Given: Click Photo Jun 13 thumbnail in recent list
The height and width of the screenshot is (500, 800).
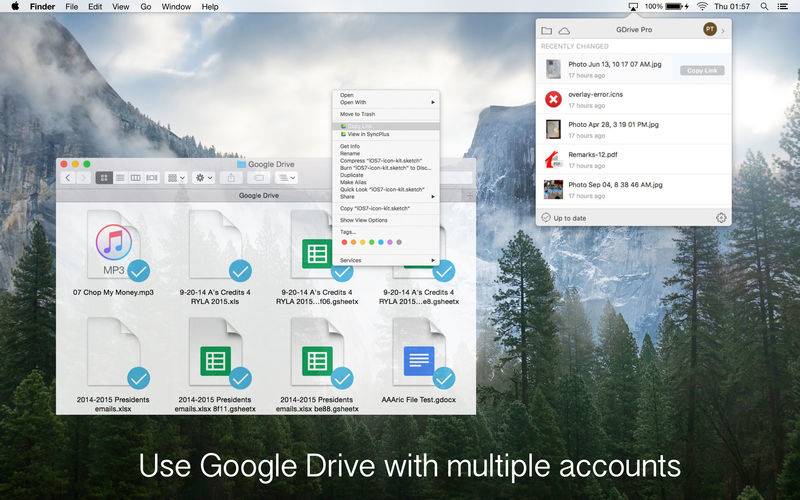Looking at the screenshot, I should [x=553, y=69].
